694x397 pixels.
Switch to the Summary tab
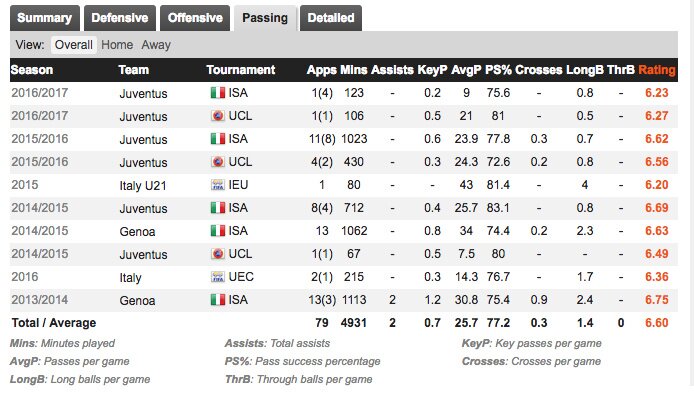click(45, 18)
